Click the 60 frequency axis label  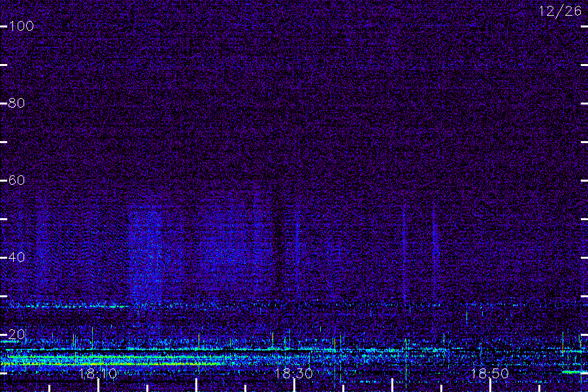click(x=17, y=180)
